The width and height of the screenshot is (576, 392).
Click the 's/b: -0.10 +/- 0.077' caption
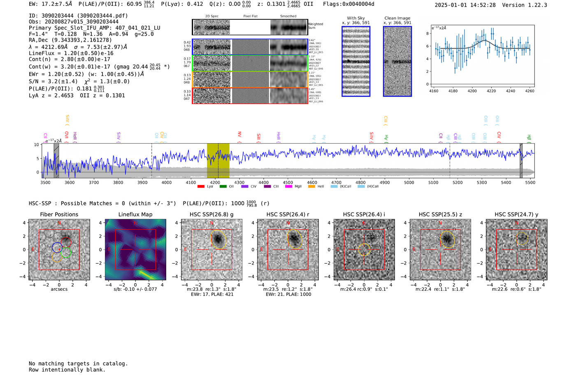135,289
